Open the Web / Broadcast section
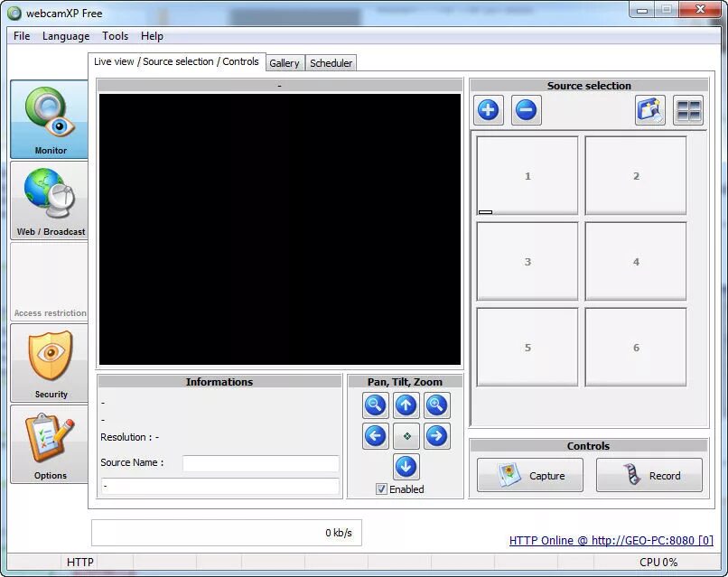This screenshot has width=728, height=577. [x=50, y=200]
